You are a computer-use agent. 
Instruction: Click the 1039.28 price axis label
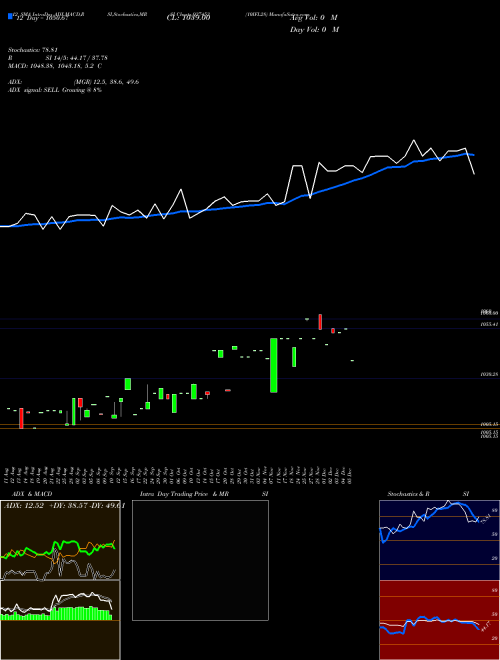tap(490, 374)
